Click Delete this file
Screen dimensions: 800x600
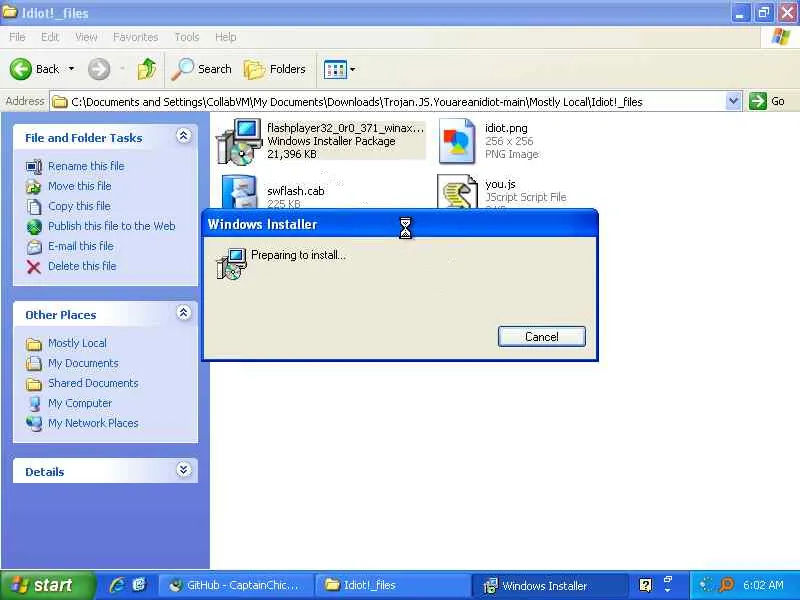82,266
